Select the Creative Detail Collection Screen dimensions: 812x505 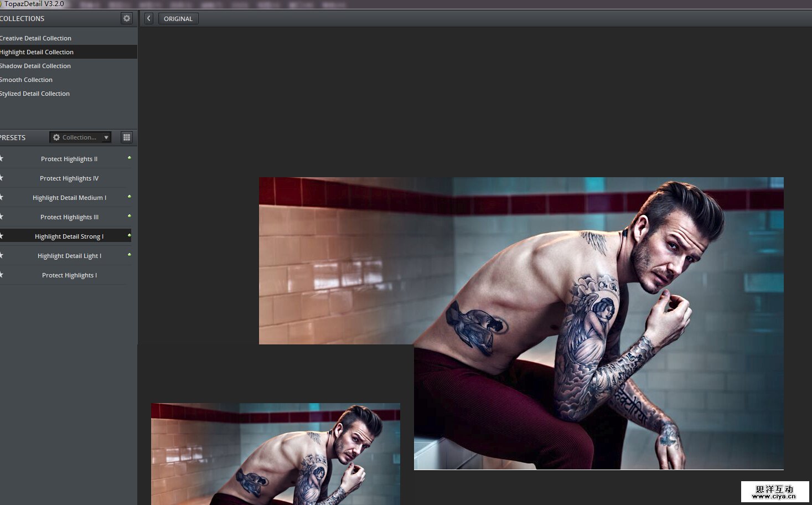(x=36, y=38)
